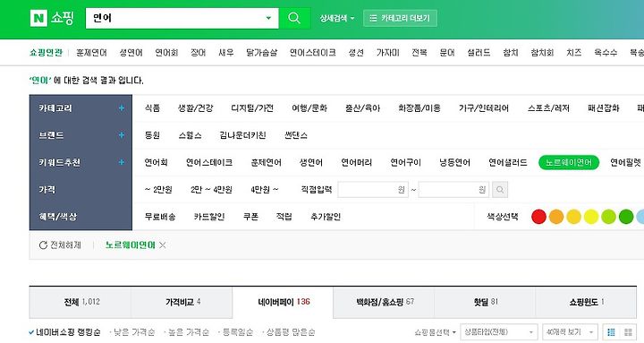644x343 pixels.
Task: Expand the 키워드추천 filter plus icon
Action: pyautogui.click(x=122, y=162)
